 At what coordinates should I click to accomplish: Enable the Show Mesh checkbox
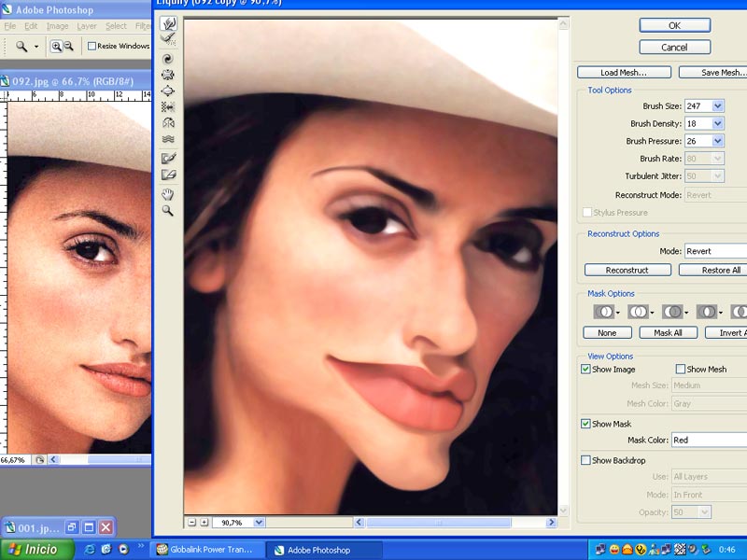(680, 370)
